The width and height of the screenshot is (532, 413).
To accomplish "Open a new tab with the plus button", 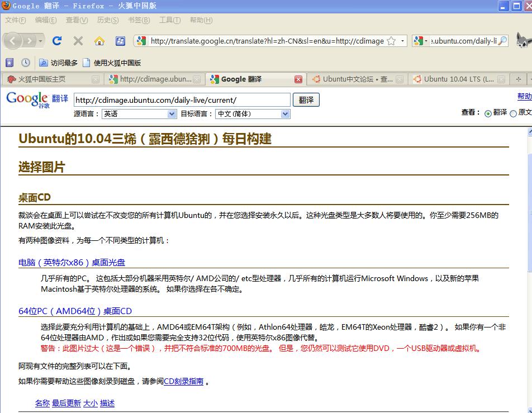I will (518, 79).
